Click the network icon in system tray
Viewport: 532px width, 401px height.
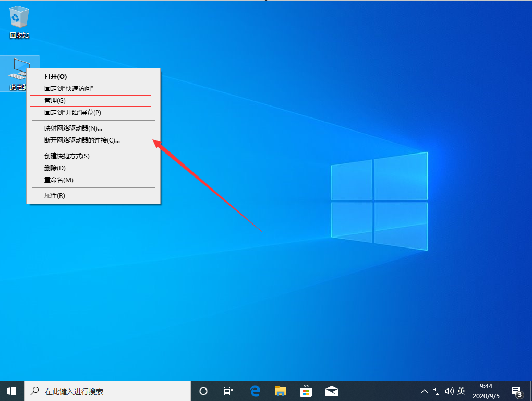tap(437, 391)
